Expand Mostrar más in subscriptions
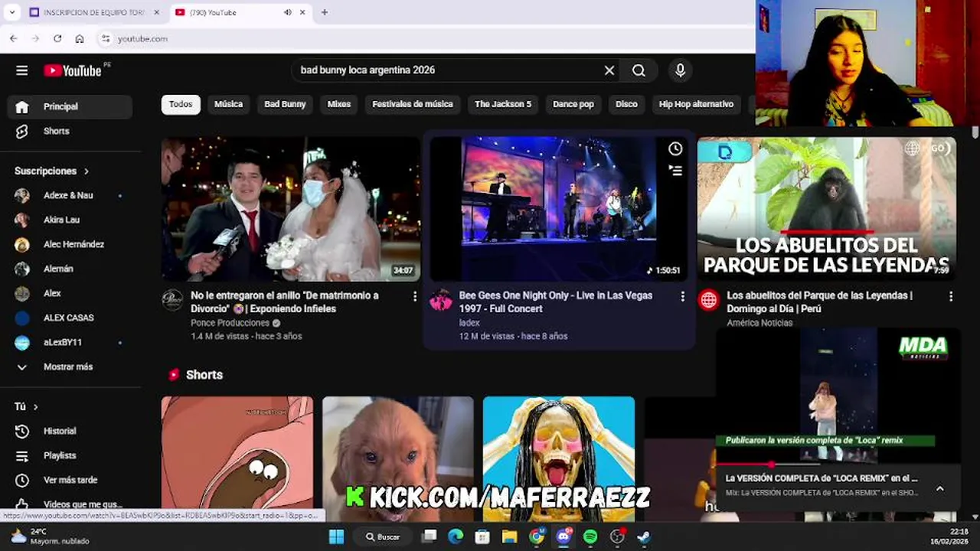 70,367
